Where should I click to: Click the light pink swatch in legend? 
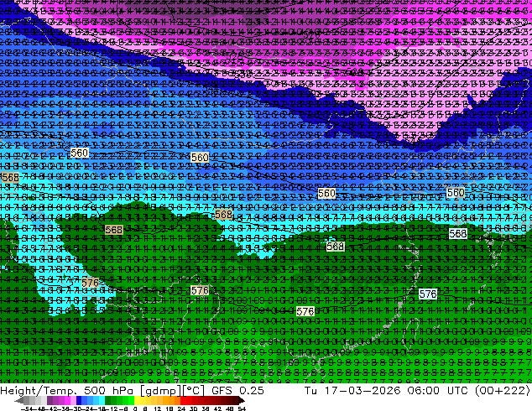tap(73, 401)
